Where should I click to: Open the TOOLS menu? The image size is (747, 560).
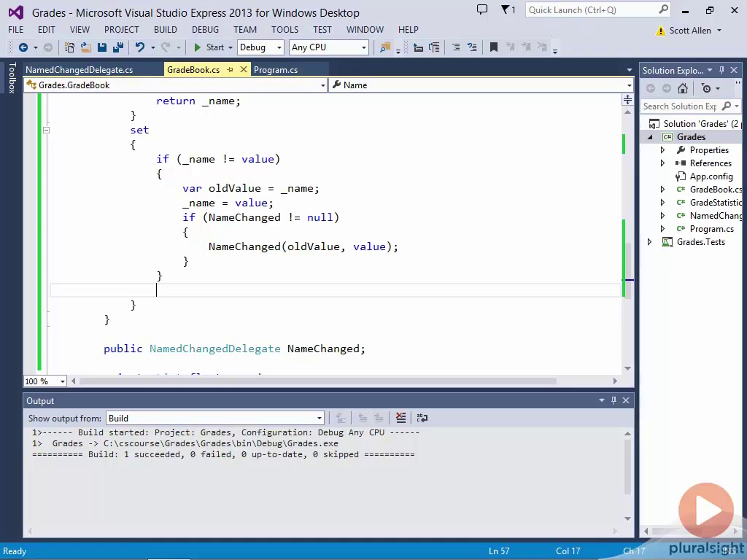(285, 29)
